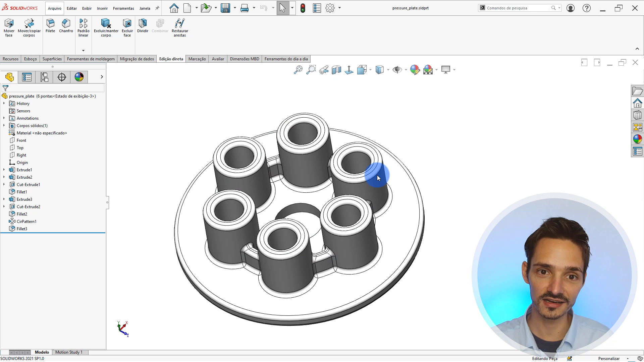Screen dimensions: 644x362
Task: Switch to the Avaliar tab
Action: [x=218, y=59]
